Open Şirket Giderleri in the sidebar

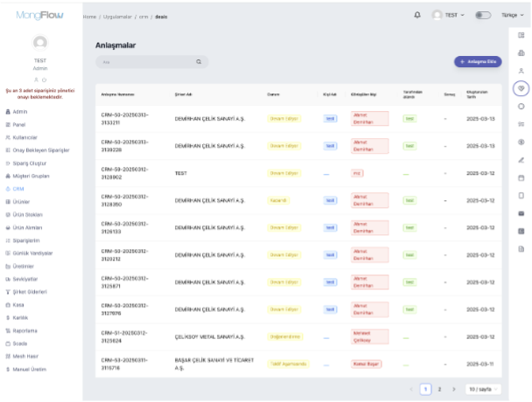coord(30,292)
